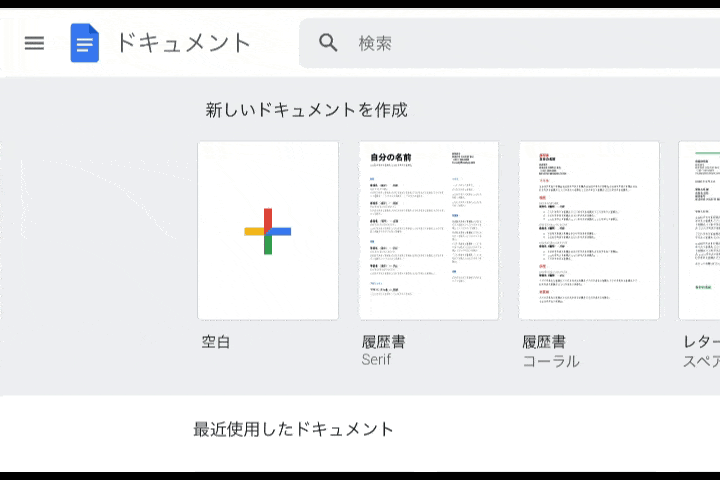Viewport: 720px width, 480px height.
Task: Click the magnifying glass search icon
Action: point(328,43)
